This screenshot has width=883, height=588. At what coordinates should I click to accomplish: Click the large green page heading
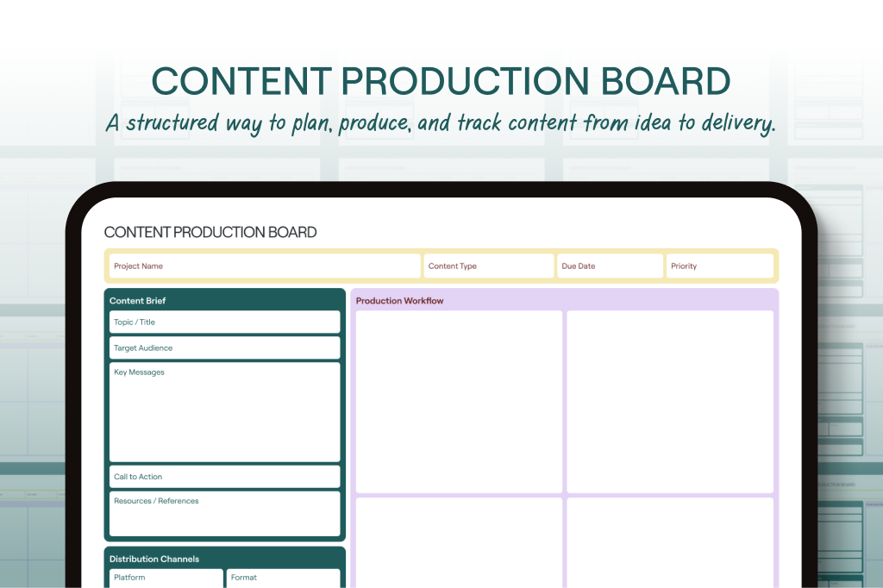coord(441,82)
